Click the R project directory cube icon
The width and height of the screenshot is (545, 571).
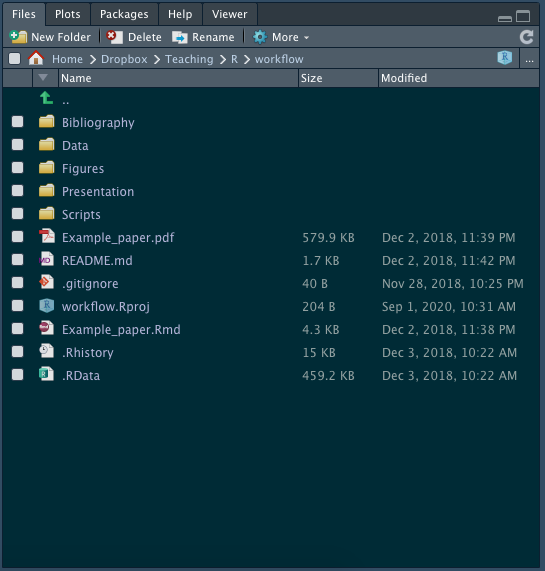(x=505, y=58)
